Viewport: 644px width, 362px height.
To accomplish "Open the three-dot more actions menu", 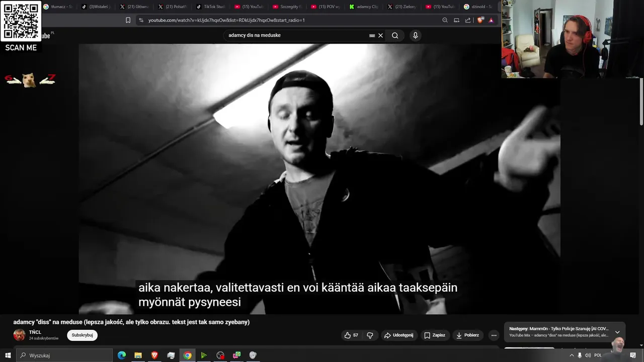I will point(494,335).
